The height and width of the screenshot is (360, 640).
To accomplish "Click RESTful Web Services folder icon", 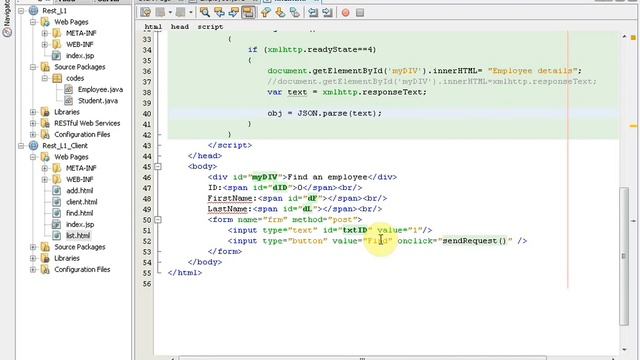I will point(45,123).
